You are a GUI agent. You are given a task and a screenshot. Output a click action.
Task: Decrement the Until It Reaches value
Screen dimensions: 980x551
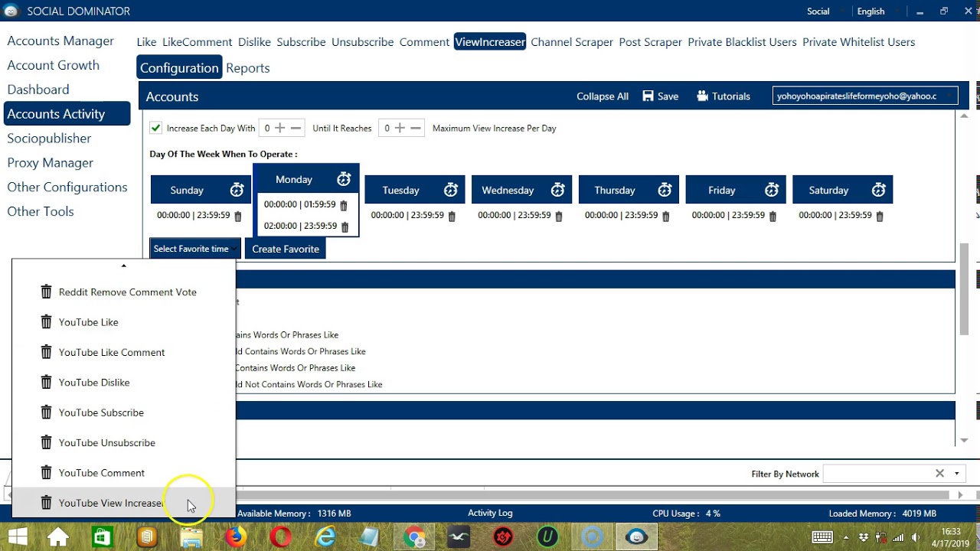click(x=416, y=128)
